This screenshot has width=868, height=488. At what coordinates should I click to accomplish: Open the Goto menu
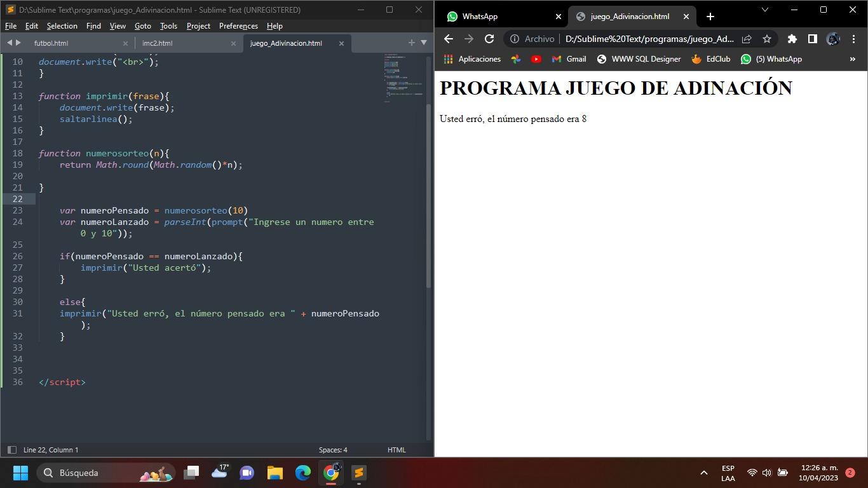point(142,26)
